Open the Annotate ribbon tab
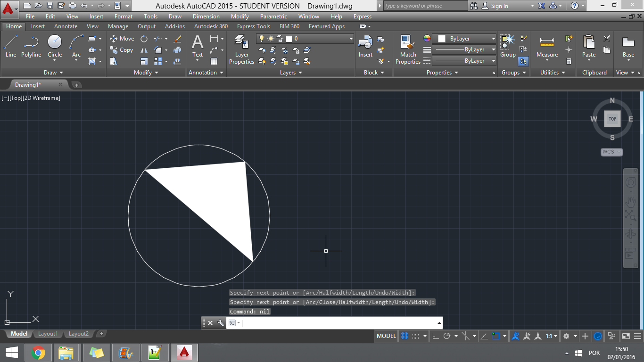The height and width of the screenshot is (362, 644). coord(66,26)
